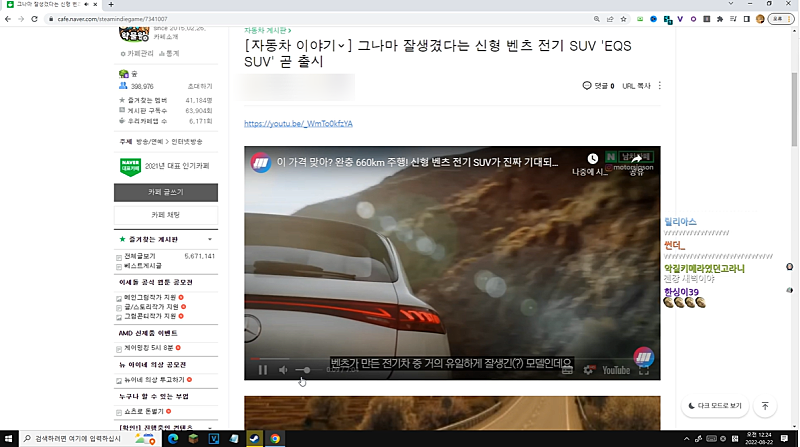The image size is (800, 447).
Task: Click the purple V extension icon
Action: [680, 19]
